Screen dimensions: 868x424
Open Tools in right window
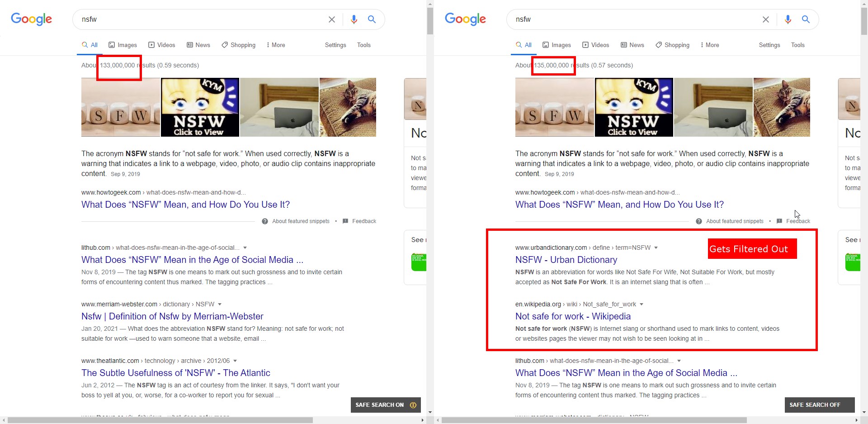pyautogui.click(x=798, y=45)
